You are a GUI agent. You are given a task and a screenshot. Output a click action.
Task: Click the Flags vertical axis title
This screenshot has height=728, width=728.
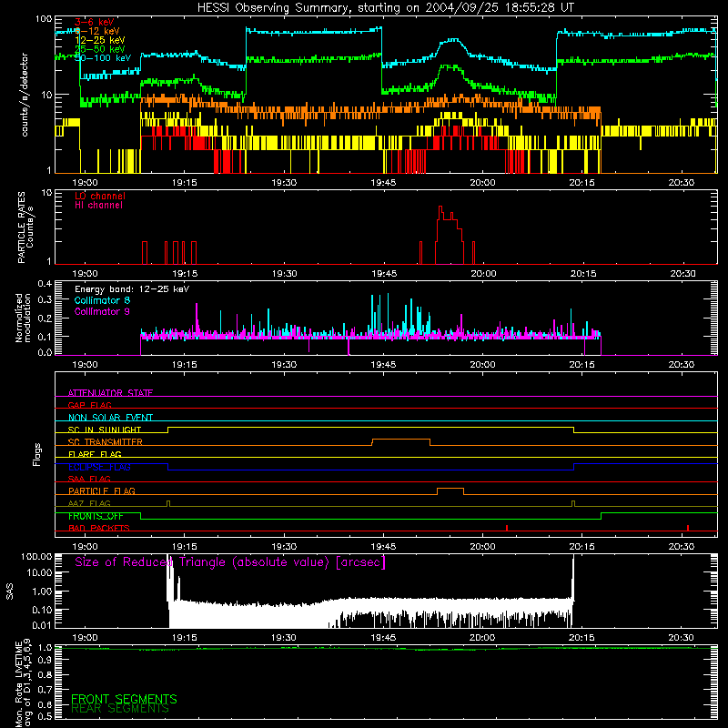(37, 454)
